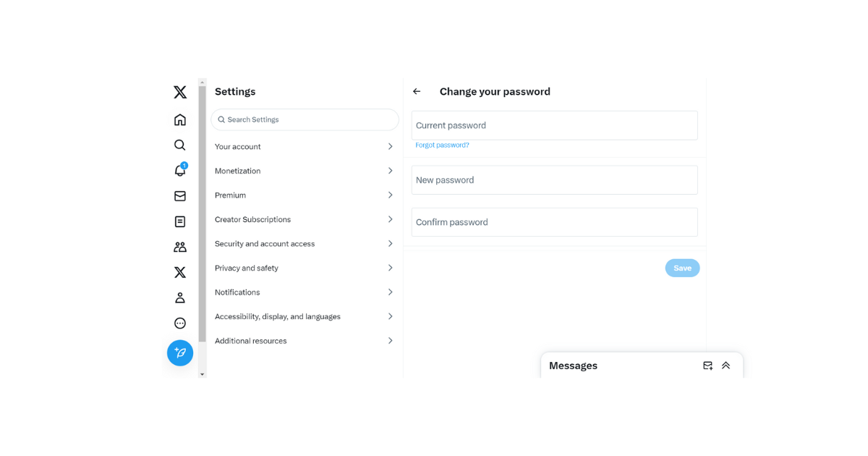Click the blue compose post button

click(x=180, y=353)
